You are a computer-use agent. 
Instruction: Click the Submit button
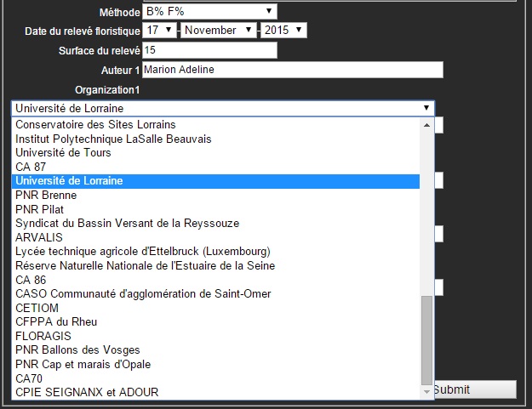pyautogui.click(x=473, y=389)
